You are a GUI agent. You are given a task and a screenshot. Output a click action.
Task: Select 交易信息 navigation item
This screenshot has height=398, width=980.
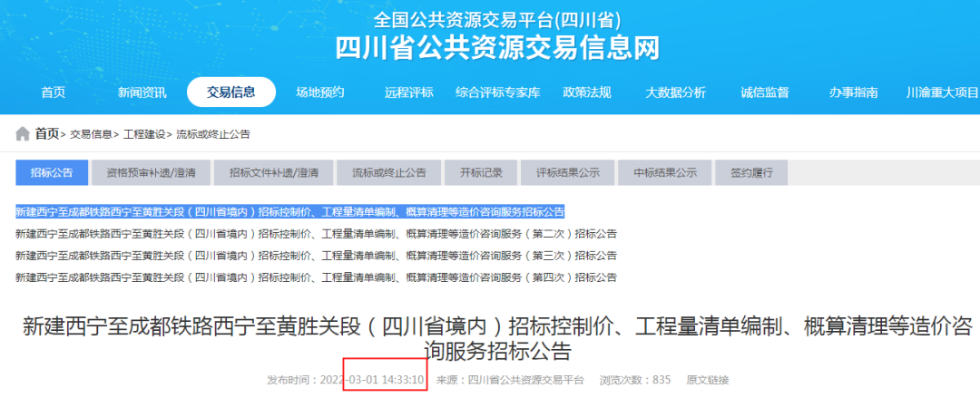pyautogui.click(x=231, y=92)
